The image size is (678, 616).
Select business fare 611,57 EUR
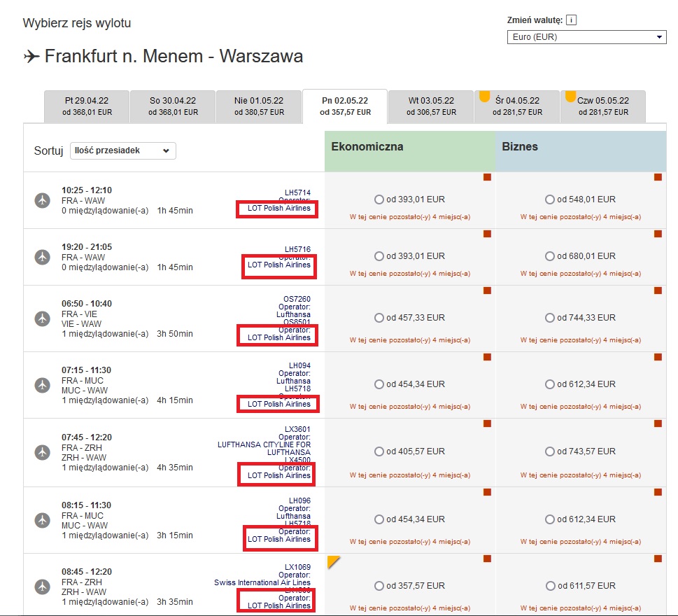551,586
